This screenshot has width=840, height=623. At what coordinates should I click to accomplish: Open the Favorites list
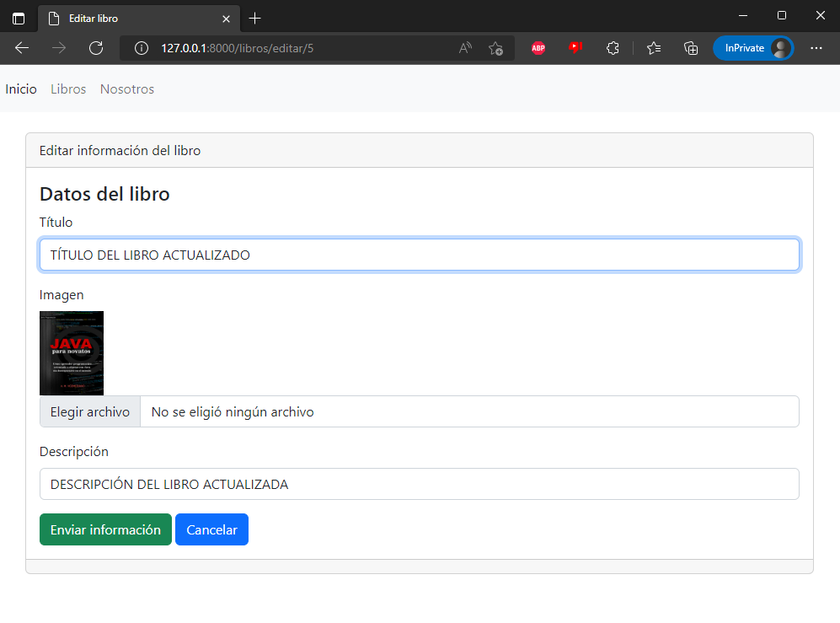click(654, 48)
